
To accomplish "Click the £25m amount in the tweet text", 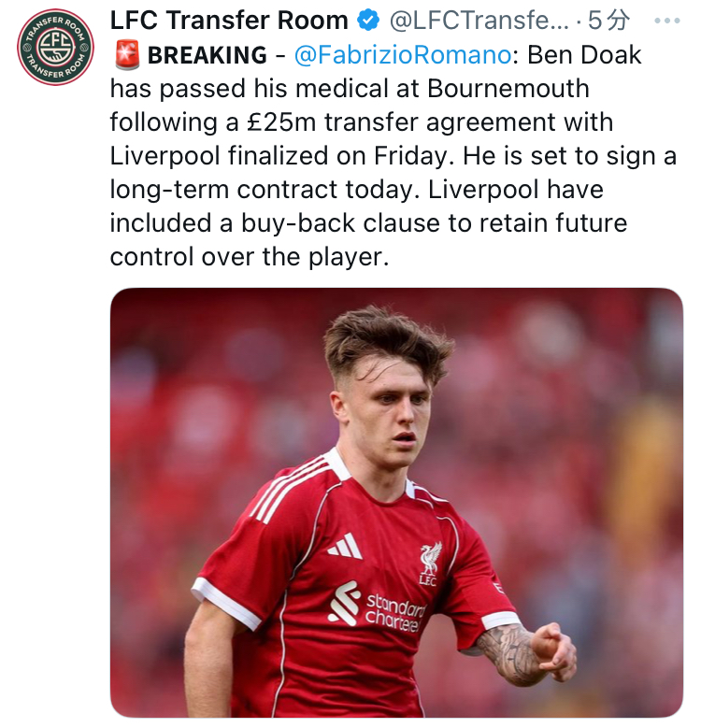I will point(280,122).
